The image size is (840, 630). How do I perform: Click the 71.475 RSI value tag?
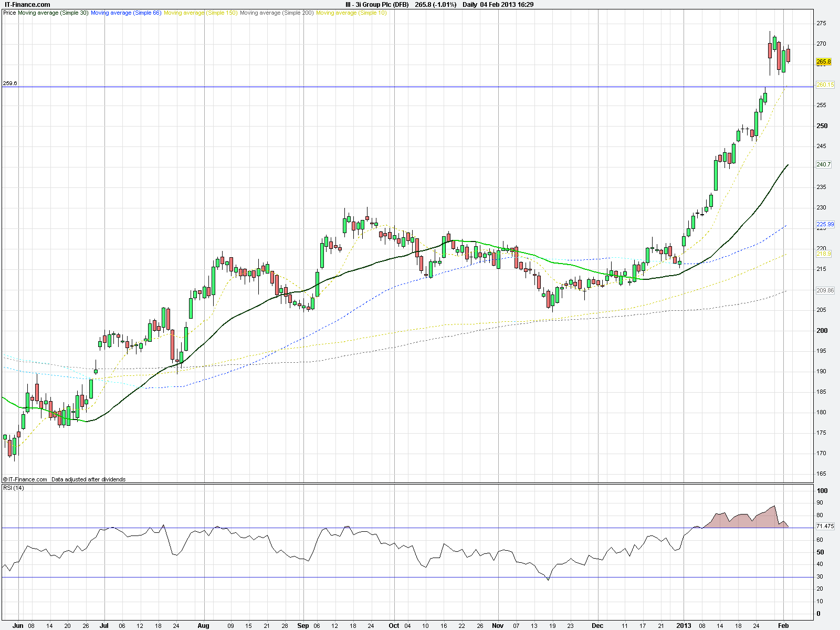825,526
